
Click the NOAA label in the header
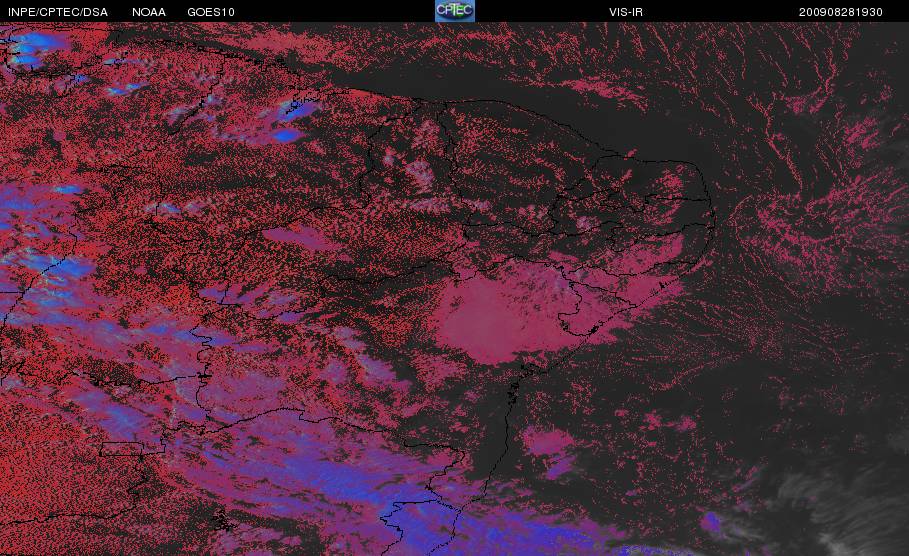click(149, 12)
